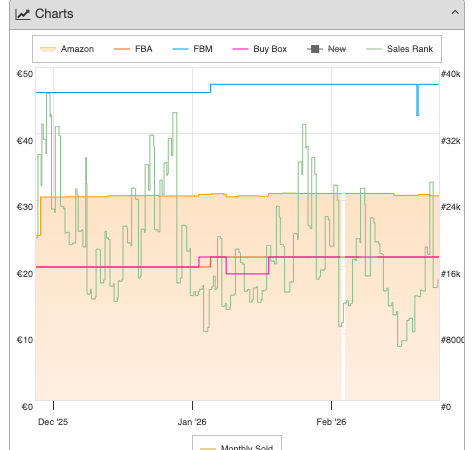Image resolution: width=474 pixels, height=450 pixels.
Task: Toggle the Sales Rank series in the legend
Action: pos(399,49)
